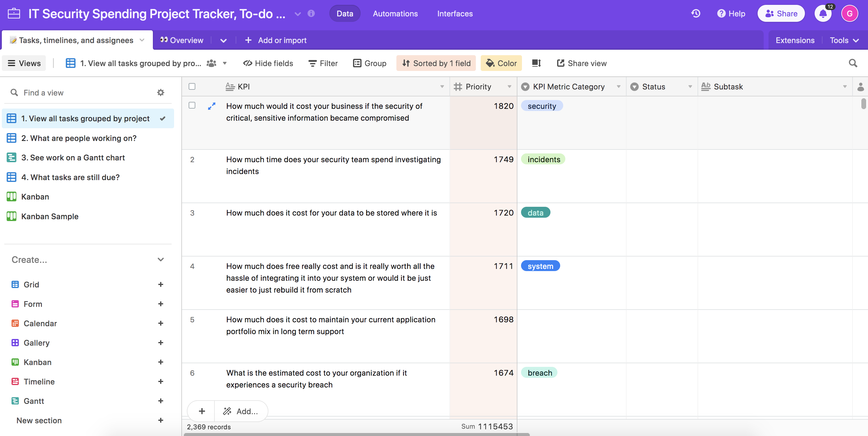868x436 pixels.
Task: Open '3. See work on a Gantt chart'
Action: point(88,158)
